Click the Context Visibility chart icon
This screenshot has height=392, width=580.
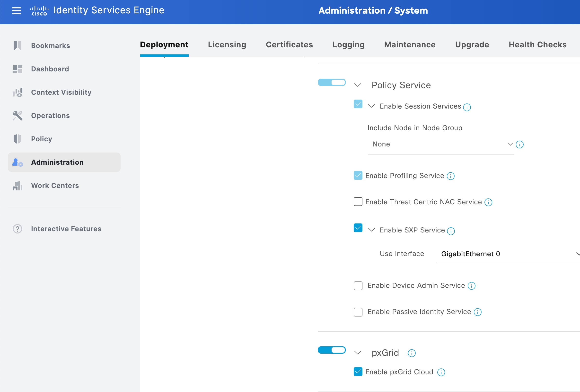coord(18,93)
